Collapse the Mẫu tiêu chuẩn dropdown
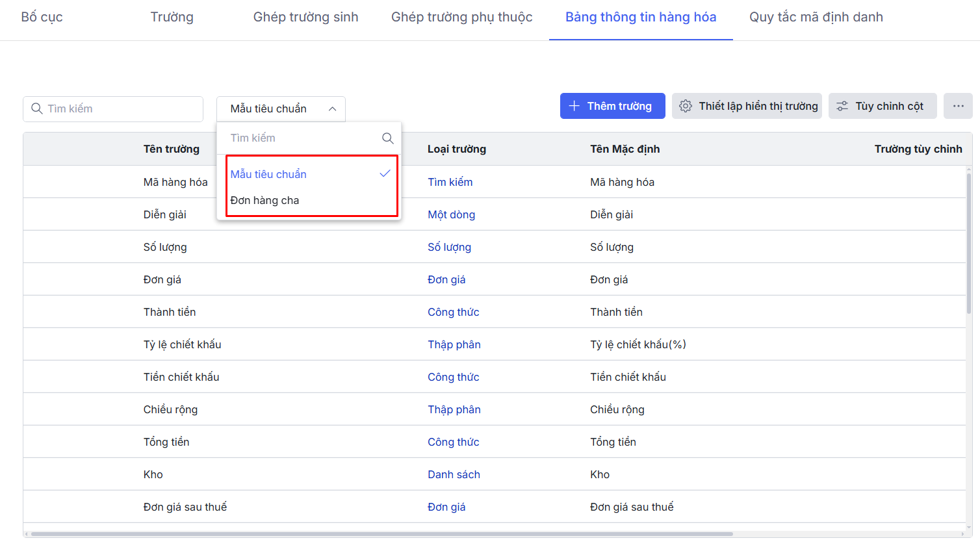Image resolution: width=980 pixels, height=549 pixels. (332, 109)
